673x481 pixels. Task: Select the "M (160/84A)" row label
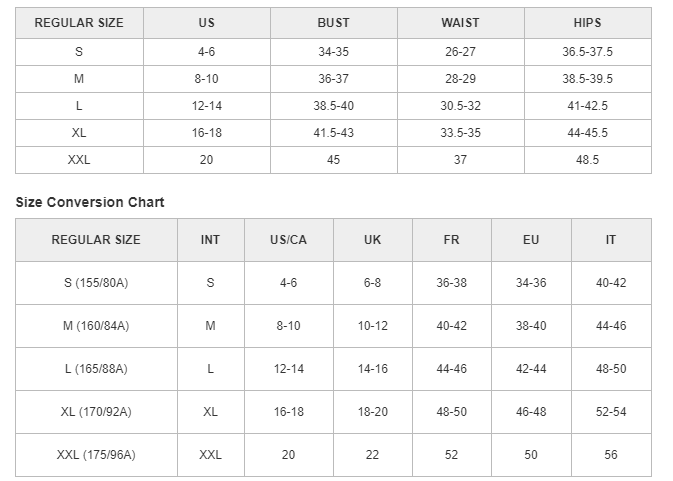click(96, 326)
